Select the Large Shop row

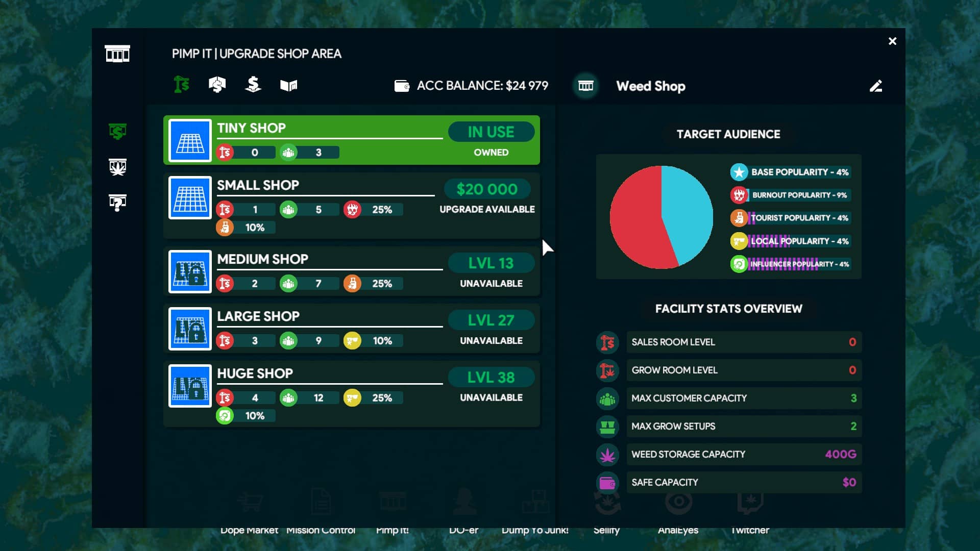pyautogui.click(x=352, y=329)
